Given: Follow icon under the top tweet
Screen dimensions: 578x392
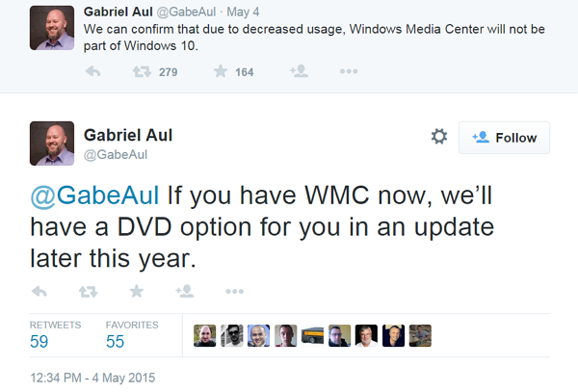Looking at the screenshot, I should [x=299, y=71].
